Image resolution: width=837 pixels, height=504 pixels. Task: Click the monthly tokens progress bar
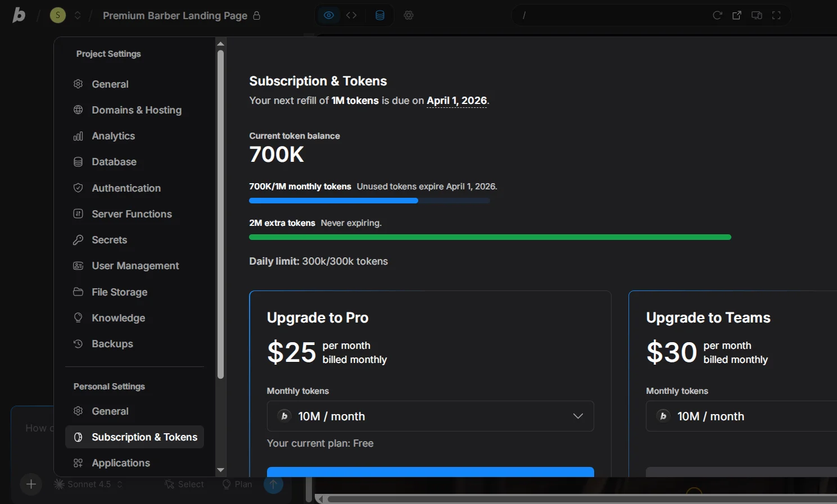[369, 201]
